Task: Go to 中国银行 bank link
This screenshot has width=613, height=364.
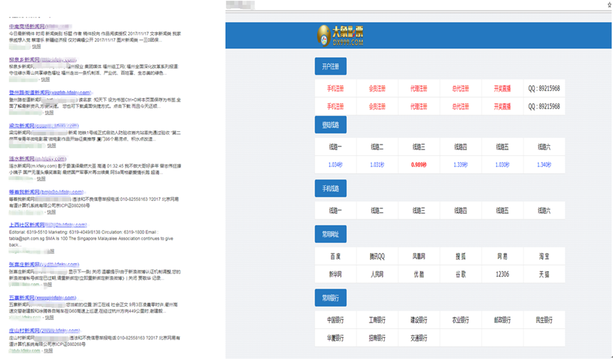Action: (335, 320)
